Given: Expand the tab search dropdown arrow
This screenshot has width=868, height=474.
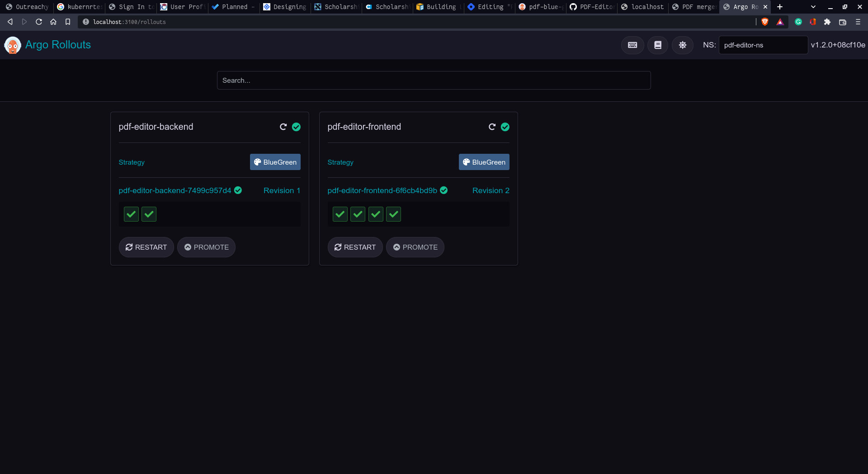Looking at the screenshot, I should [x=813, y=7].
